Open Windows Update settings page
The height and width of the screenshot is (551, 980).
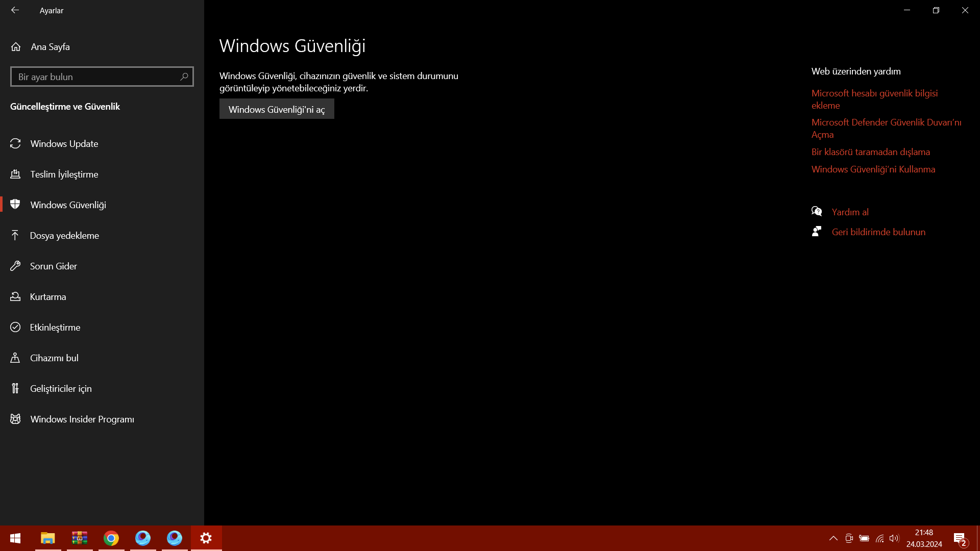(102, 144)
